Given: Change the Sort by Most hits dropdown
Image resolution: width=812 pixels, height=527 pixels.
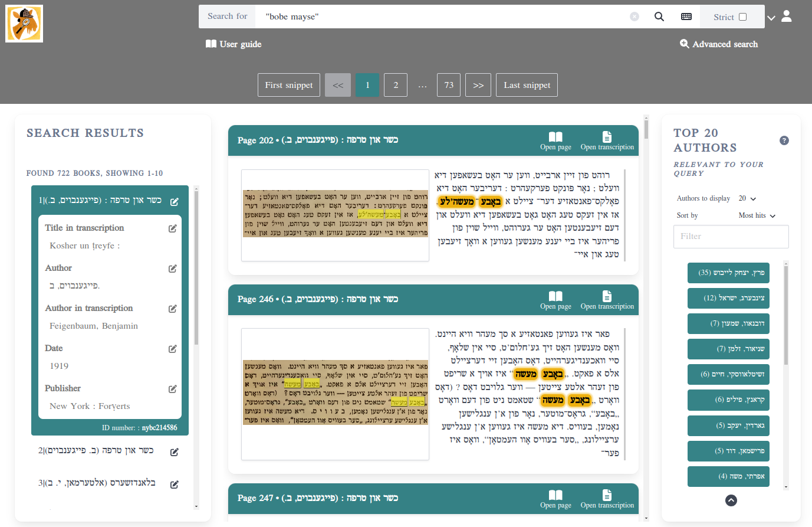Looking at the screenshot, I should (757, 216).
